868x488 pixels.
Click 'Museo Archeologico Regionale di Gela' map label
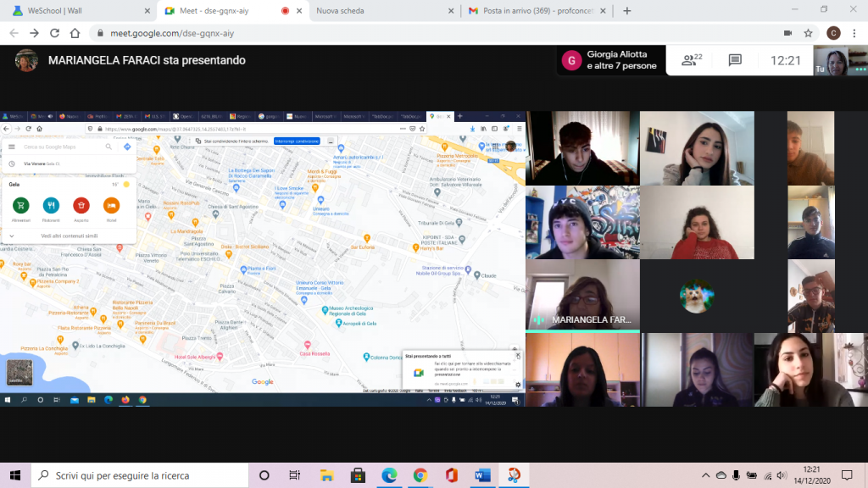[x=351, y=310]
